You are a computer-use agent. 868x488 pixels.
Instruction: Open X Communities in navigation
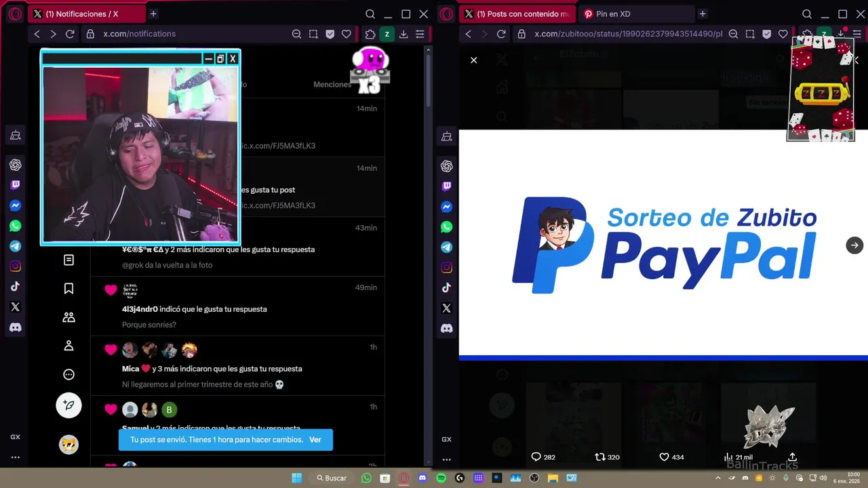click(68, 317)
